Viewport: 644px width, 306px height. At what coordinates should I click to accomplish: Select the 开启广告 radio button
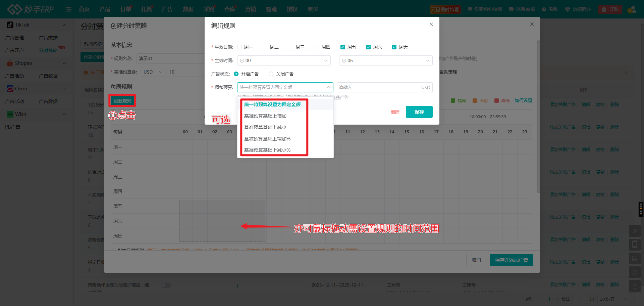(236, 74)
